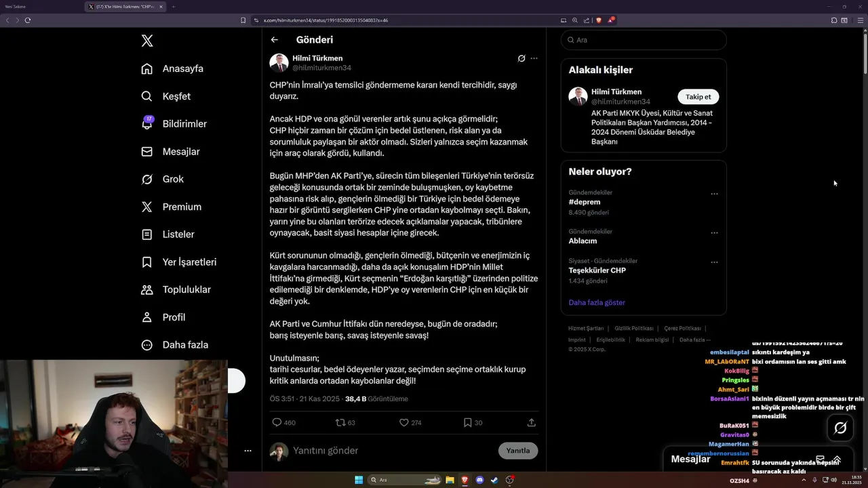The height and width of the screenshot is (488, 868).
Task: Click the Ara search field on X
Action: click(644, 40)
